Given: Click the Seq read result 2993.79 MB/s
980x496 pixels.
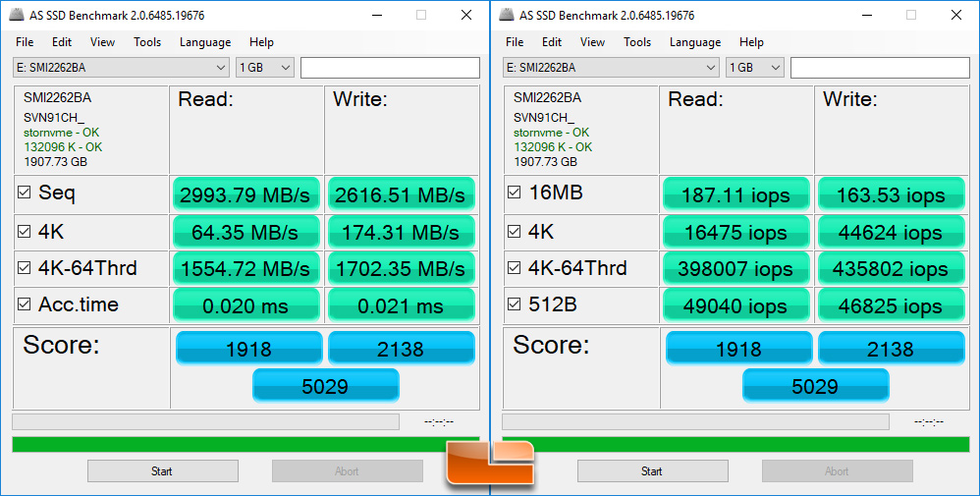Looking at the screenshot, I should [x=245, y=193].
